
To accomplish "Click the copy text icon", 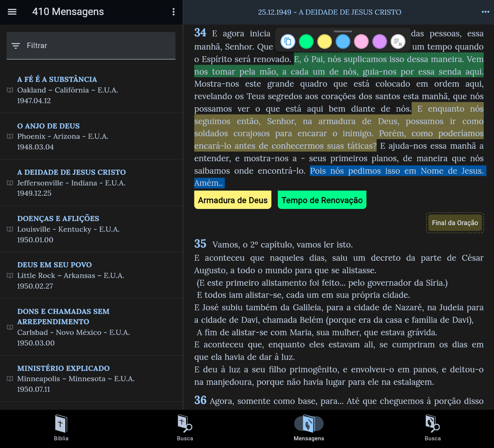I will [x=288, y=41].
